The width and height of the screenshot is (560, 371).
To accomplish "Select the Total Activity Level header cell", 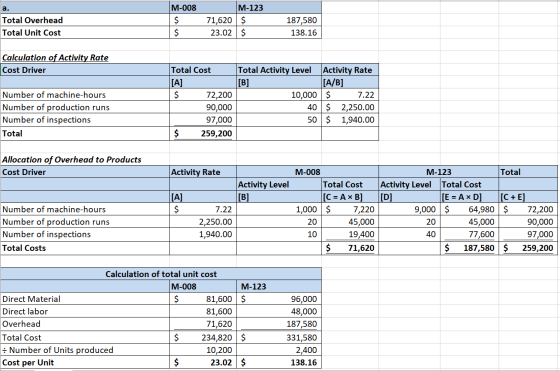I will coord(279,70).
